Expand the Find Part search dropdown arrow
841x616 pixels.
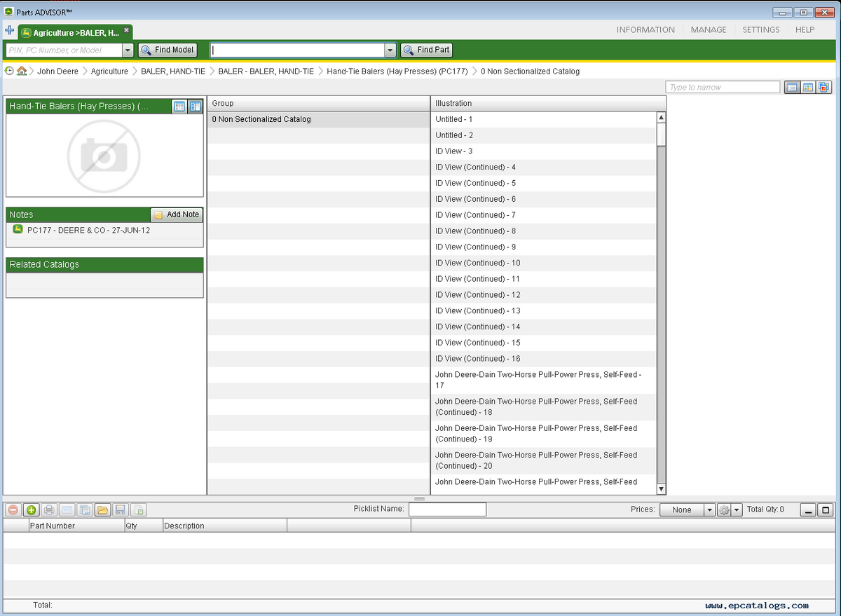coord(390,50)
